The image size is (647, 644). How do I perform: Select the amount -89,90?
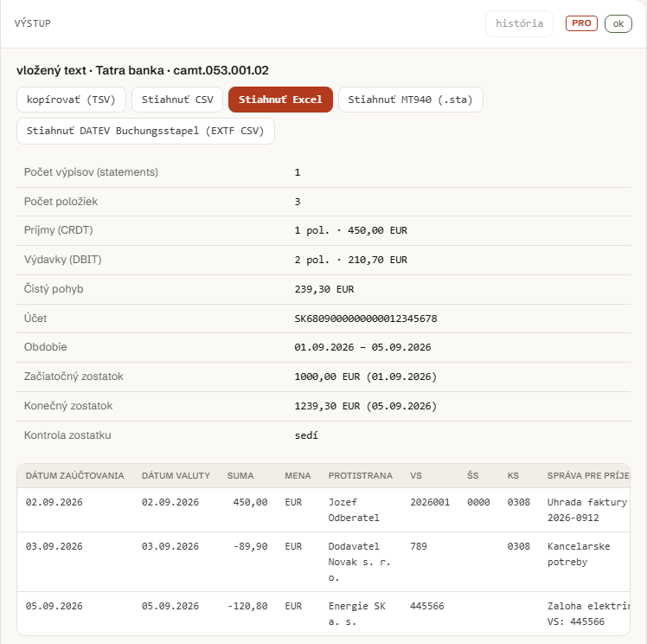(x=251, y=546)
